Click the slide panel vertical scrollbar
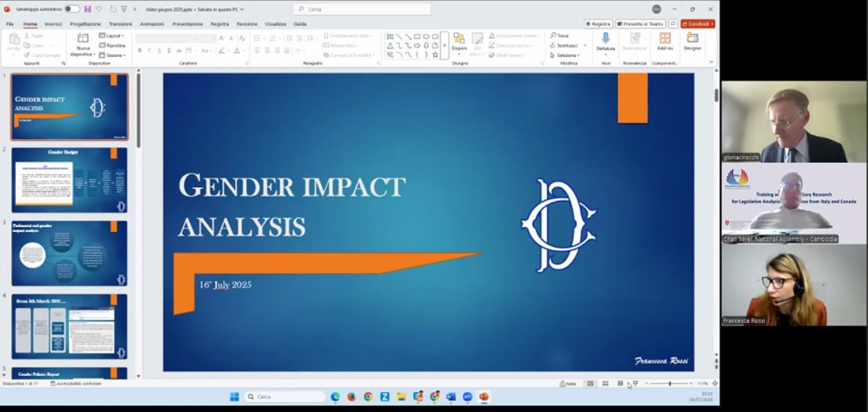 click(x=138, y=111)
